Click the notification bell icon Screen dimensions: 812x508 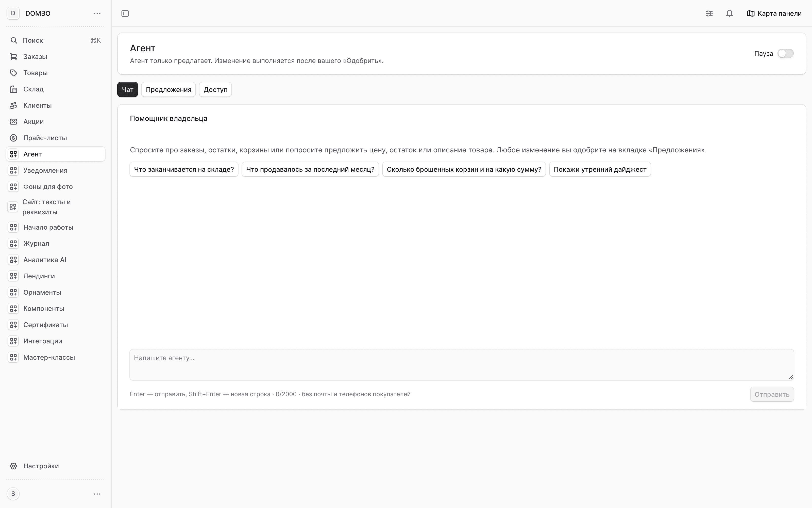(730, 13)
